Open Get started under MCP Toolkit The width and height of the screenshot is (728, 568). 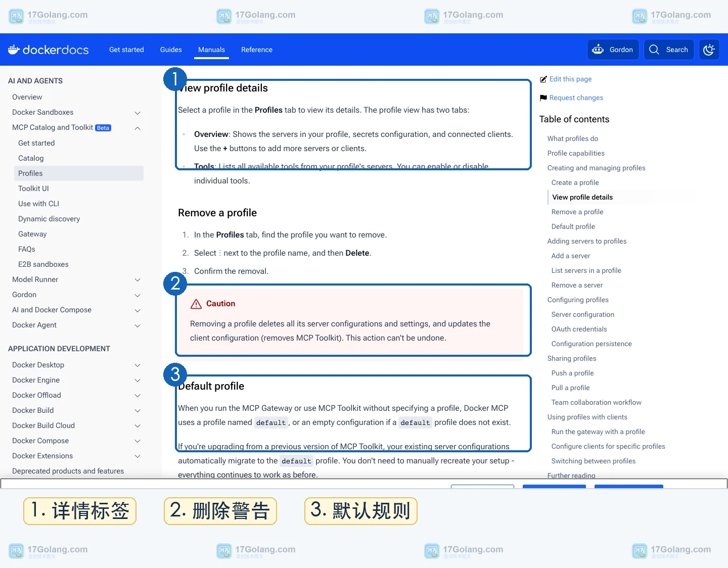36,143
